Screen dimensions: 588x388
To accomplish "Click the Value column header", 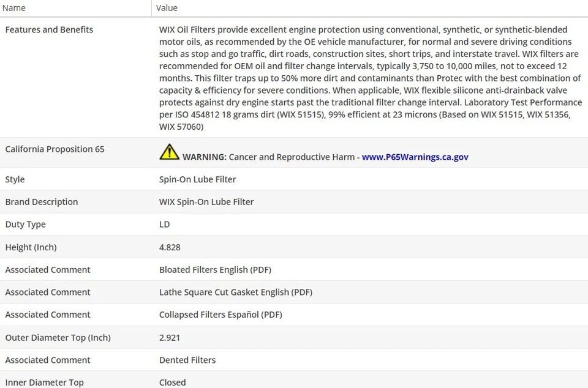I will point(167,8).
